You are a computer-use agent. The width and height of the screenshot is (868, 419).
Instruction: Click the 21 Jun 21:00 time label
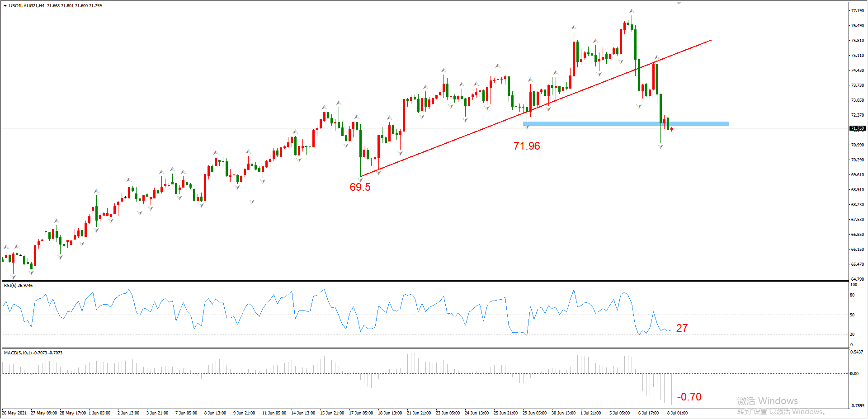point(419,413)
